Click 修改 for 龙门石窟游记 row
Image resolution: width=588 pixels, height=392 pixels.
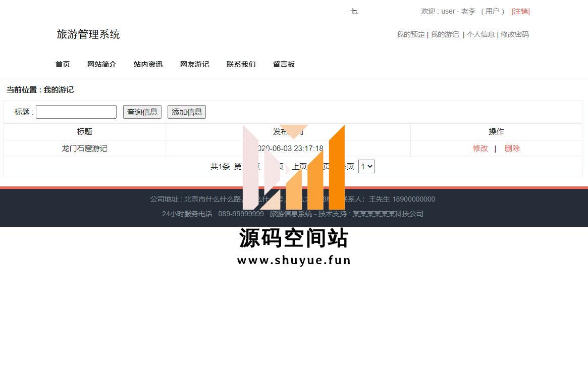(480, 149)
